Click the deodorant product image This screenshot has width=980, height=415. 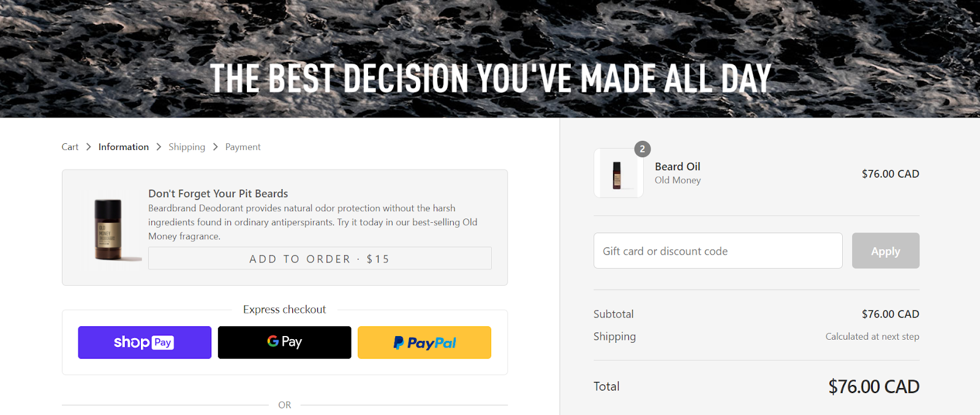coord(108,230)
